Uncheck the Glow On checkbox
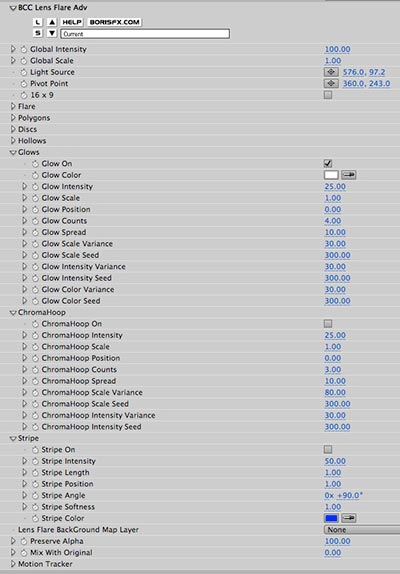 (x=328, y=163)
